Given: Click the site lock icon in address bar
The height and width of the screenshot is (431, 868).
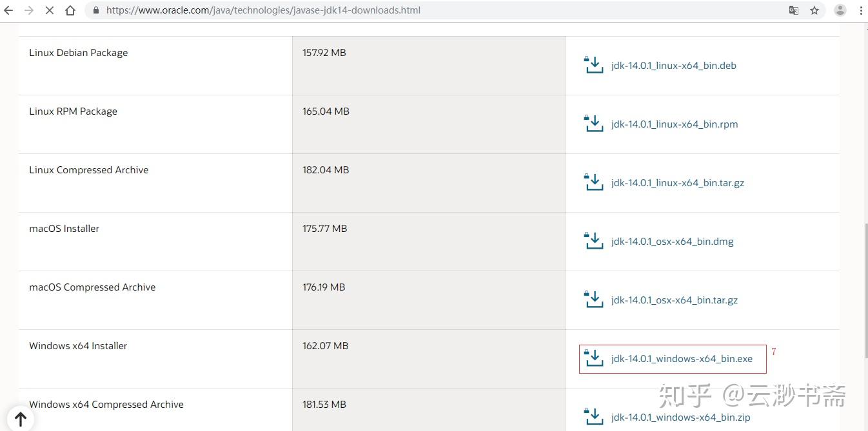Looking at the screenshot, I should pos(96,10).
